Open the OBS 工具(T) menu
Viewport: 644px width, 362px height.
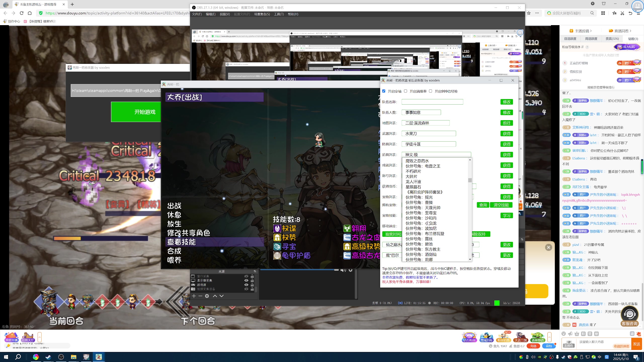[279, 14]
